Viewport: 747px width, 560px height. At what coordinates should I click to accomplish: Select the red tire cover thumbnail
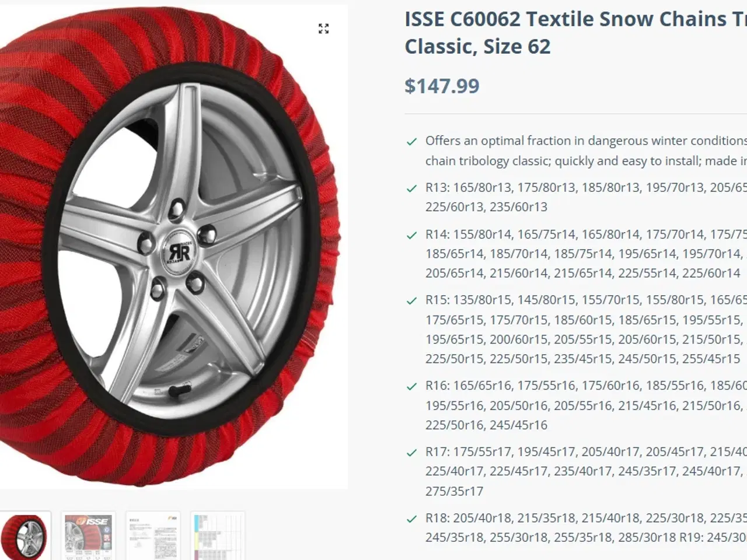[25, 537]
